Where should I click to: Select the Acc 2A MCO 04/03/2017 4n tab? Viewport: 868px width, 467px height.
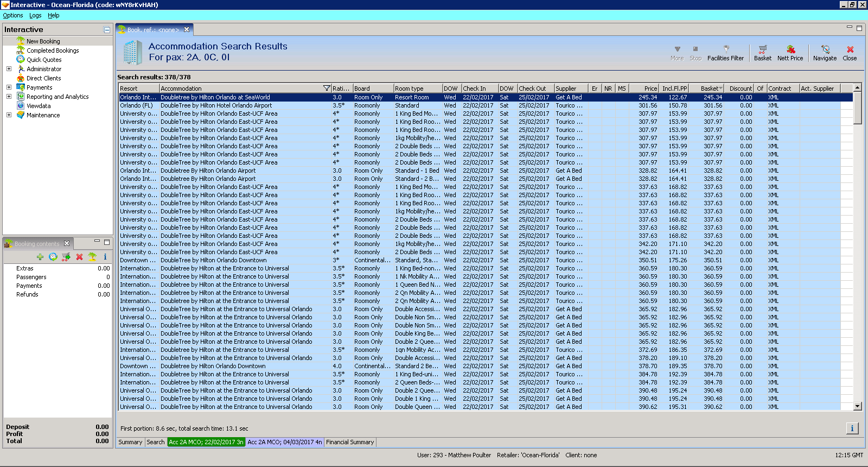[285, 442]
